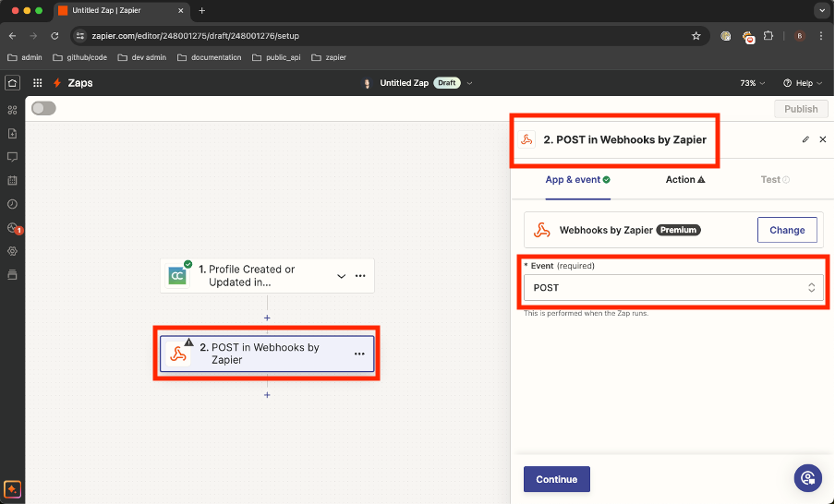The width and height of the screenshot is (835, 504).
Task: Open the Zap history clock icon in sidebar
Action: (x=12, y=204)
